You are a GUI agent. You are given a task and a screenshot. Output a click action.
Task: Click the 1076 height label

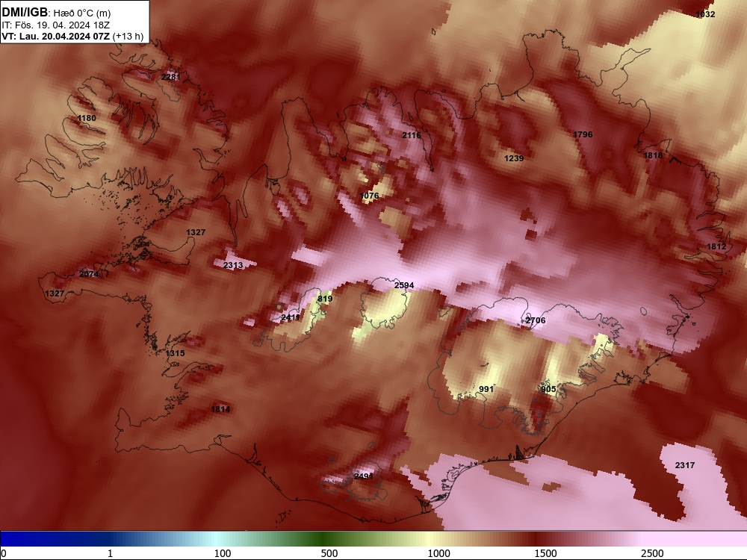coord(370,196)
